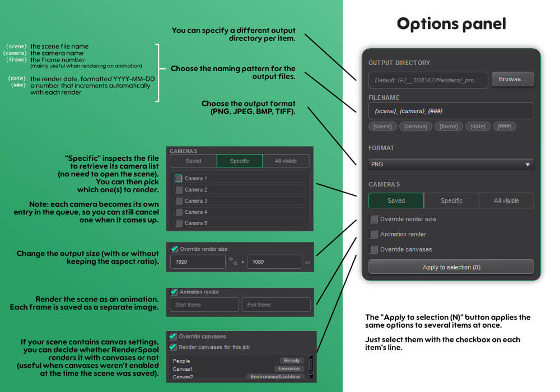The width and height of the screenshot is (560, 392).
Task: Click the EnvironmentLighting canvas type tag
Action: click(275, 377)
